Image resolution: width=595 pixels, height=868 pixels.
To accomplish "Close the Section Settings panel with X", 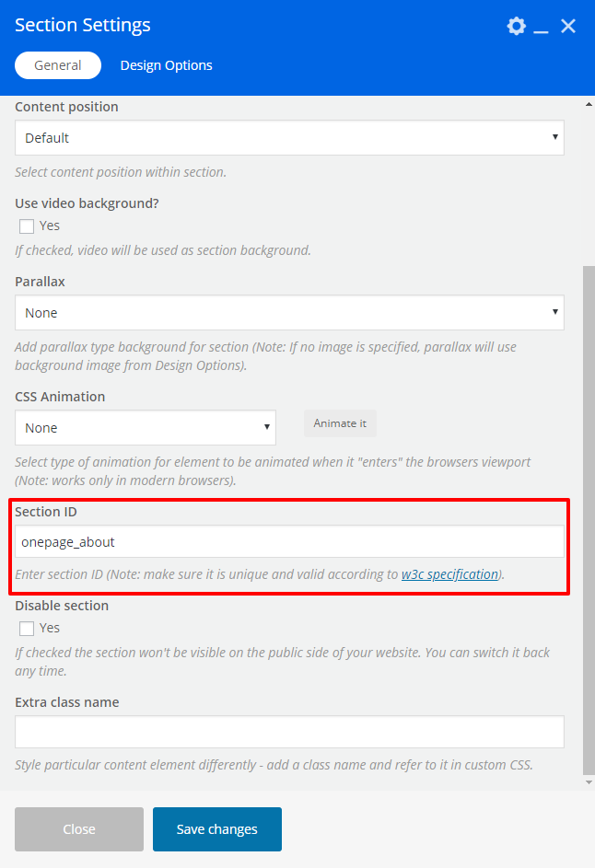I will click(568, 26).
